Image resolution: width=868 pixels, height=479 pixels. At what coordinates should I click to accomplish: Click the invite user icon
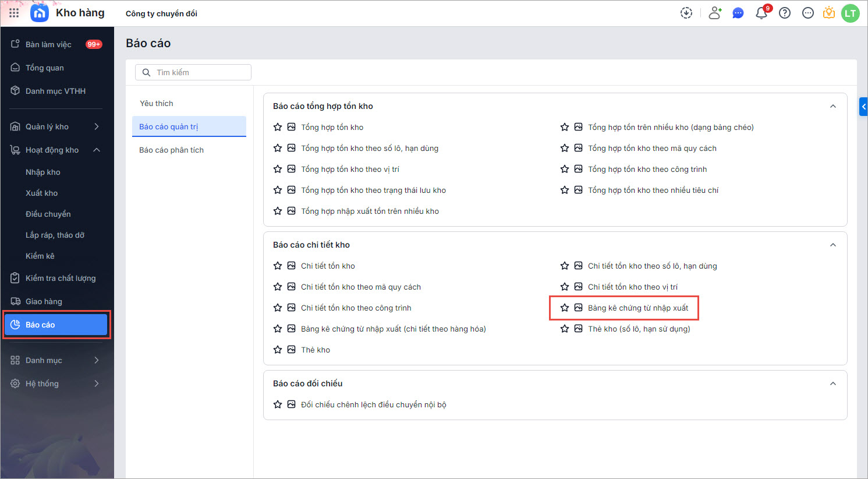[715, 13]
